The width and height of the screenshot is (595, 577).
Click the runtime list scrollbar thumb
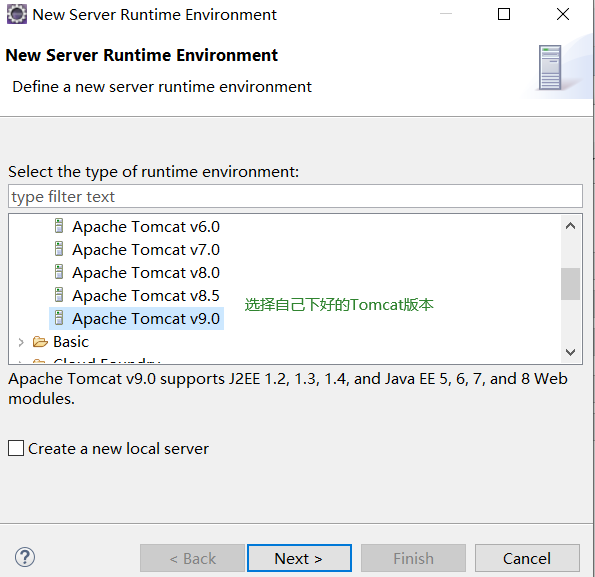(x=570, y=284)
